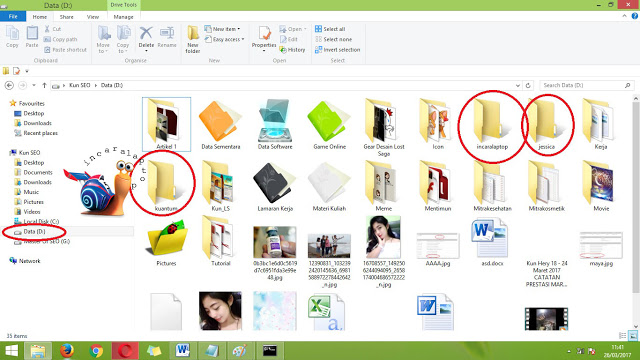
Task: Open Firefox from the taskbar
Action: click(x=67, y=351)
